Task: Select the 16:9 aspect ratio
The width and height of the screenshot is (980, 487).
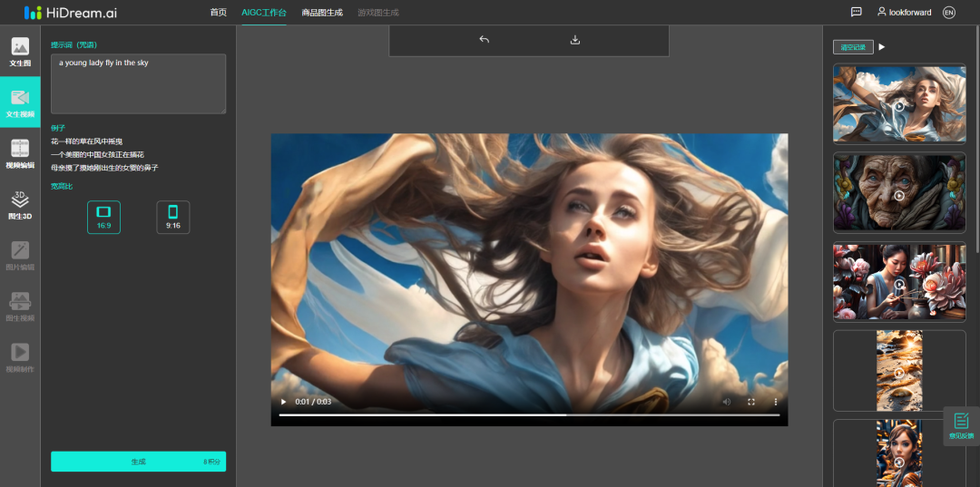Action: tap(103, 218)
